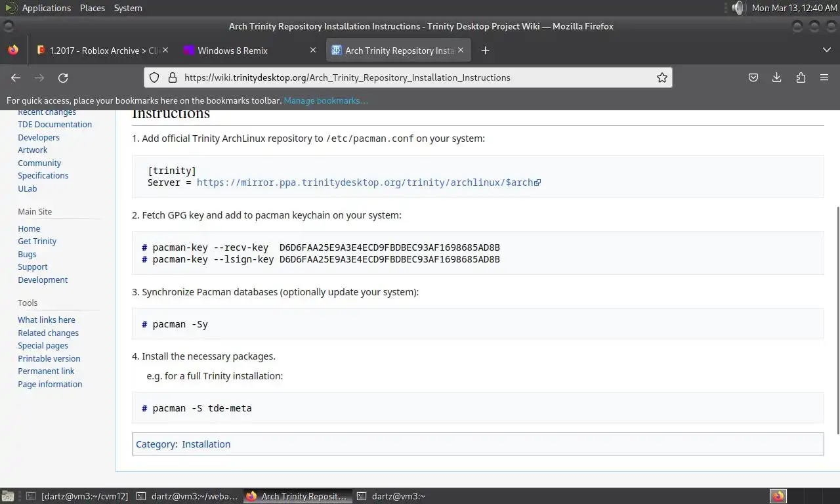This screenshot has height=504, width=840.
Task: Open the System menu
Action: coord(128,8)
